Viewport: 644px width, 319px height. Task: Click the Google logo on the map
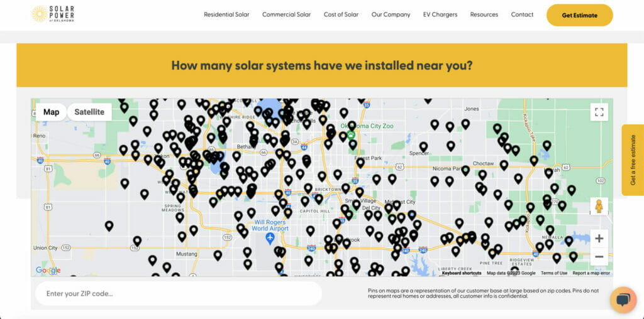tap(48, 270)
